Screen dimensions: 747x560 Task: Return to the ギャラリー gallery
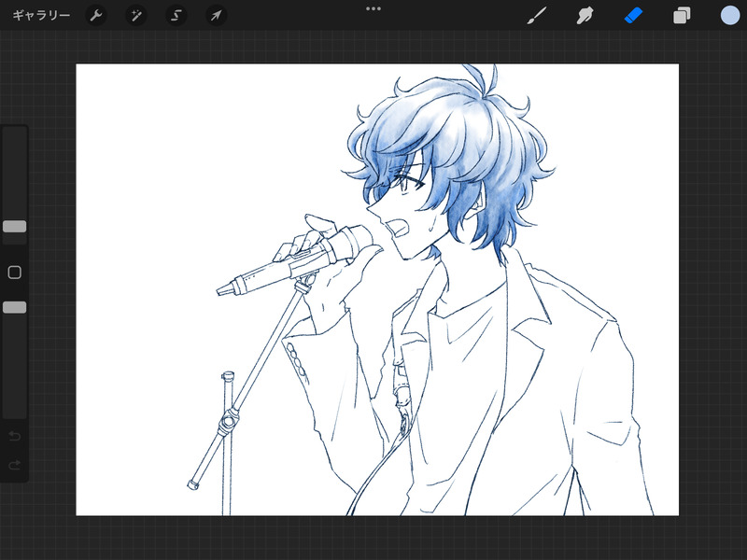(x=41, y=16)
